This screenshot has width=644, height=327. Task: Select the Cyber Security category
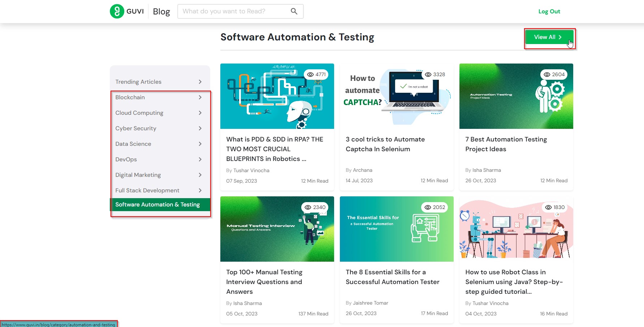[x=136, y=128]
